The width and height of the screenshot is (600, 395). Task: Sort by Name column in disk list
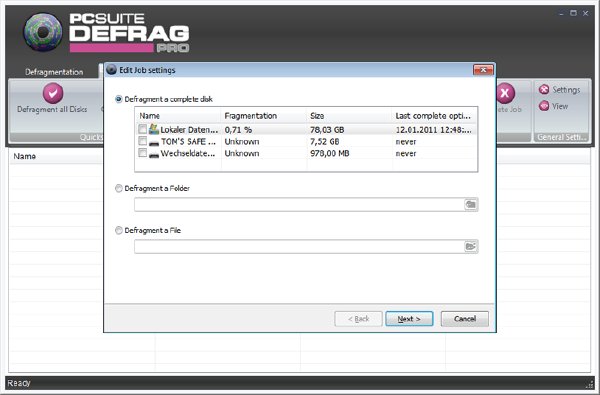178,116
